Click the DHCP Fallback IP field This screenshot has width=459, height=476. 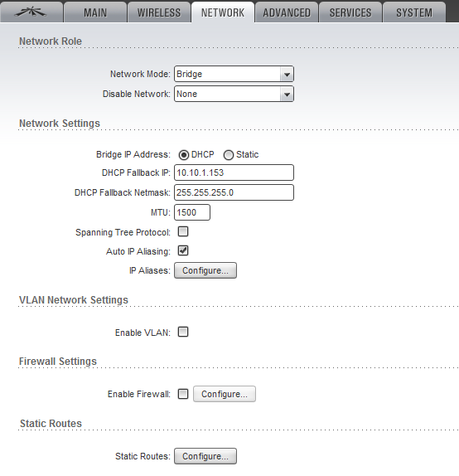[x=234, y=172]
